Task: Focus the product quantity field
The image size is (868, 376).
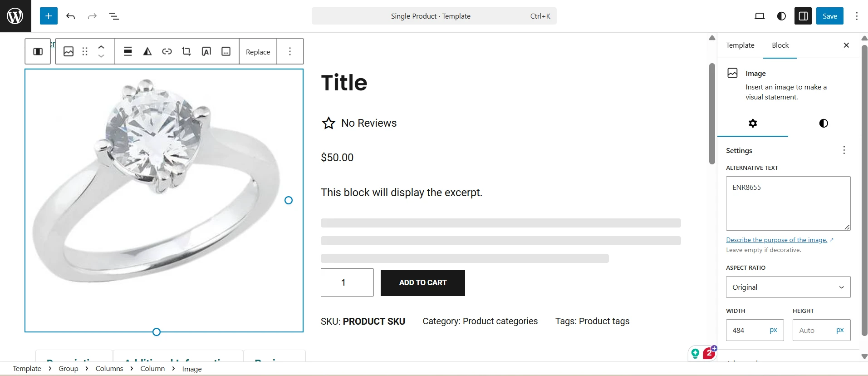Action: tap(347, 282)
